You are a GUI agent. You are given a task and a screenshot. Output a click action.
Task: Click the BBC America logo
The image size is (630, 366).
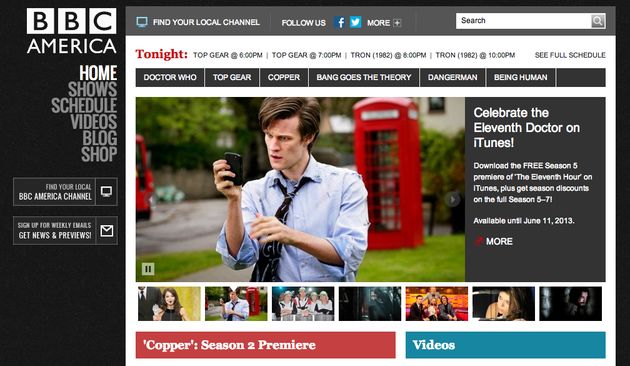point(72,31)
